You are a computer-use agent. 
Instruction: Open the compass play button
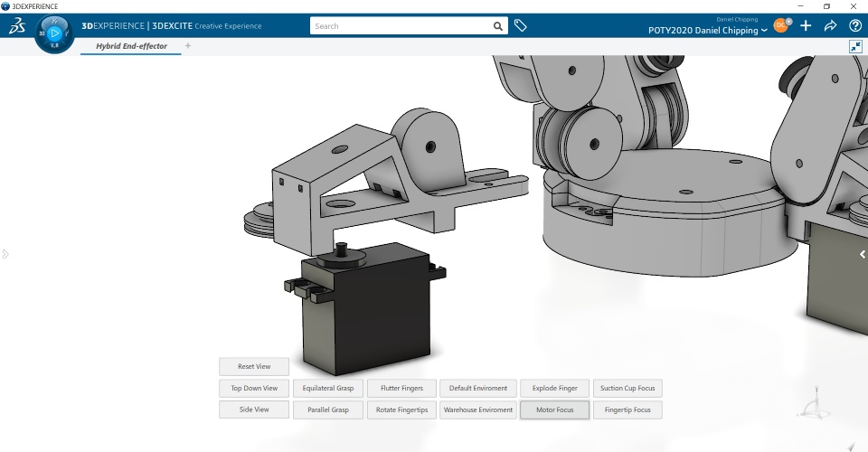[54, 33]
